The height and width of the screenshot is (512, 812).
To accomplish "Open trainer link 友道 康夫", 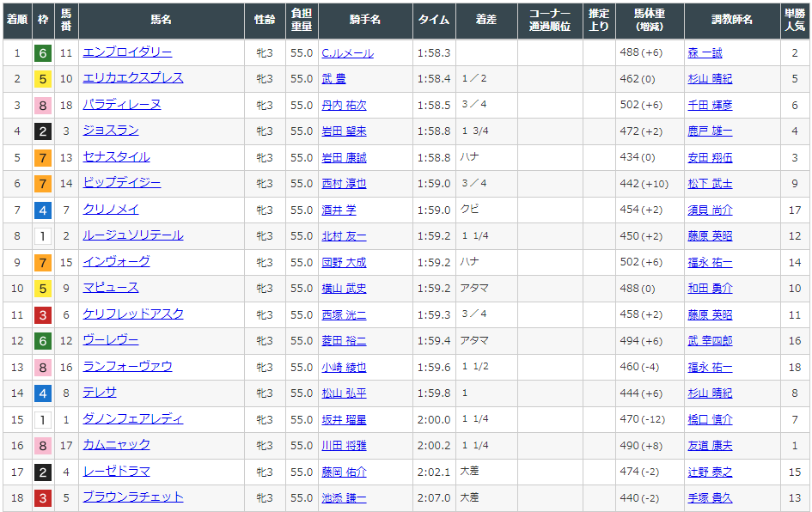I will [x=710, y=445].
